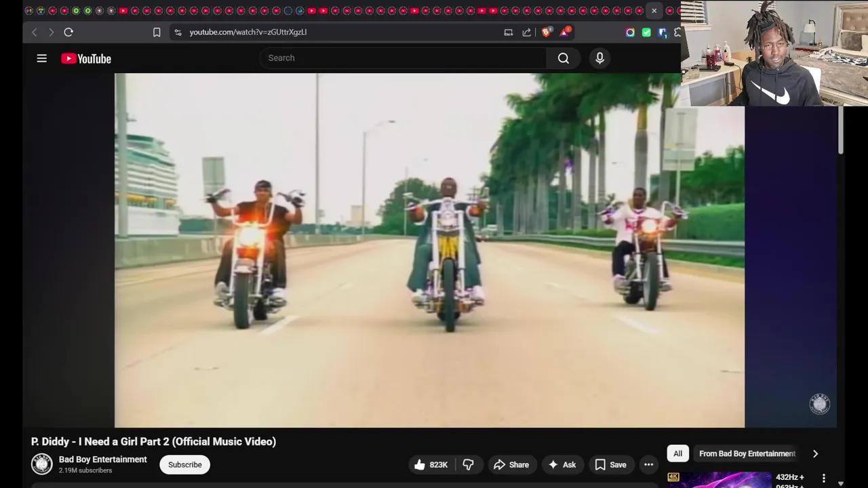Go back in browser history

point(35,32)
